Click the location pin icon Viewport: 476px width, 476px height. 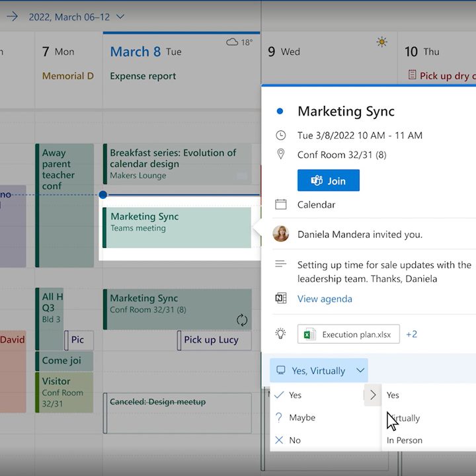click(281, 154)
